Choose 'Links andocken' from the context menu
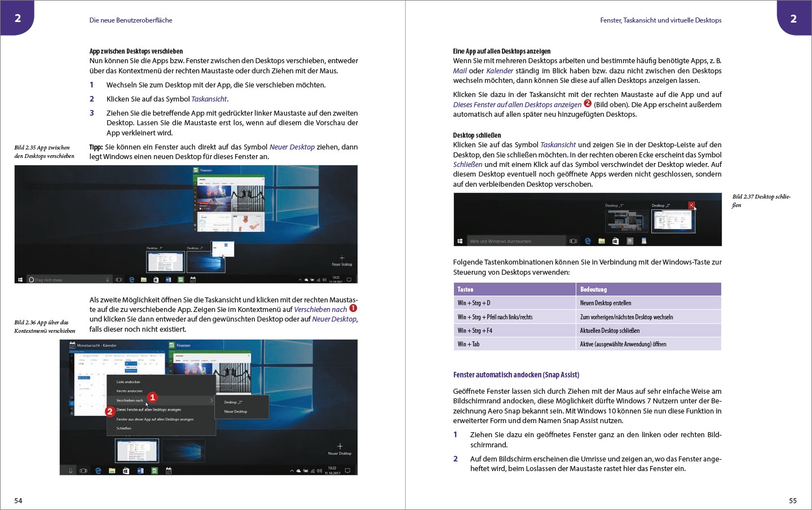 128,382
